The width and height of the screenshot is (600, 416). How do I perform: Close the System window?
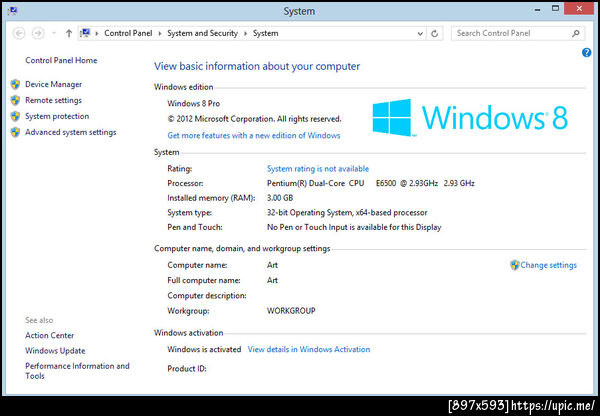[x=579, y=8]
